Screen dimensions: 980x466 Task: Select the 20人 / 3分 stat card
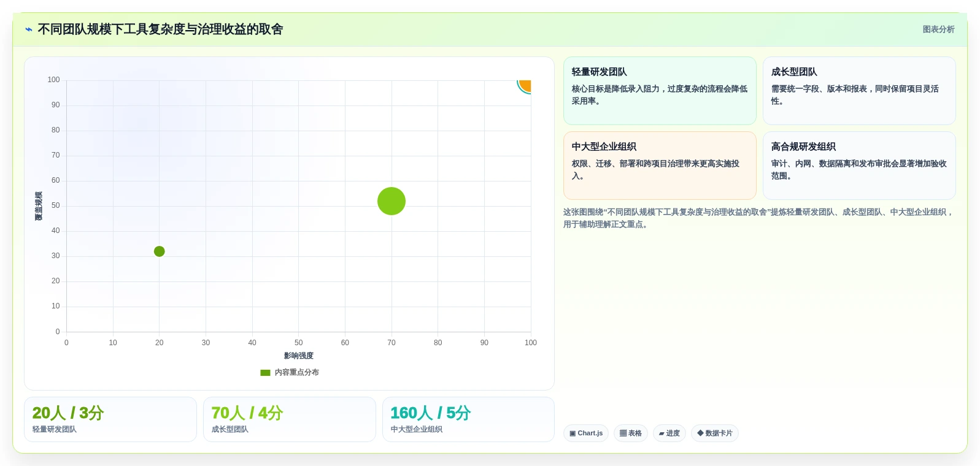tap(110, 419)
